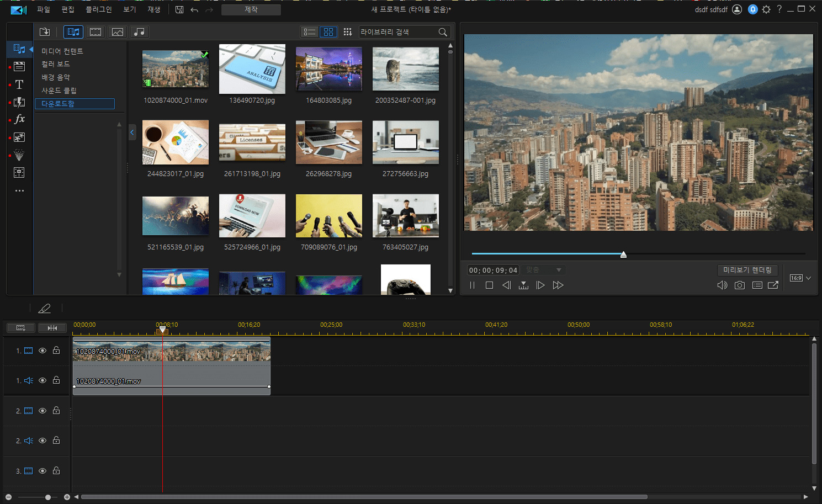Open the 파일 menu
The image size is (822, 504).
pos(43,9)
